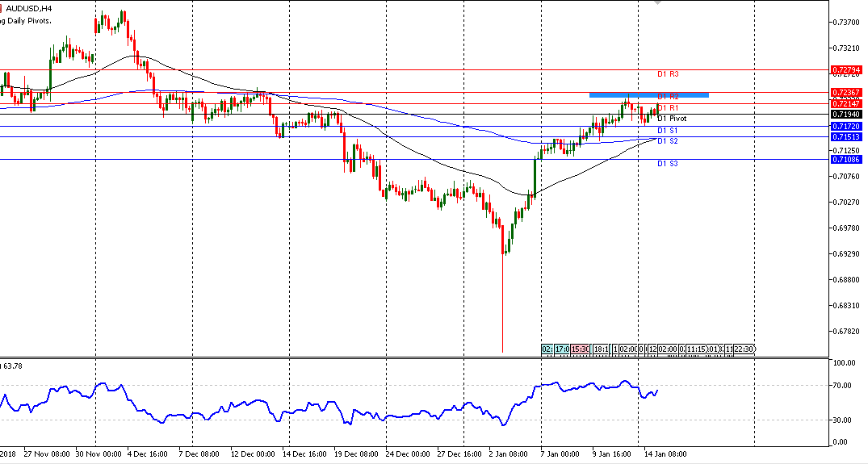The height and width of the screenshot is (464, 868).
Task: Click the D1 R3 pivot label
Action: coord(668,74)
